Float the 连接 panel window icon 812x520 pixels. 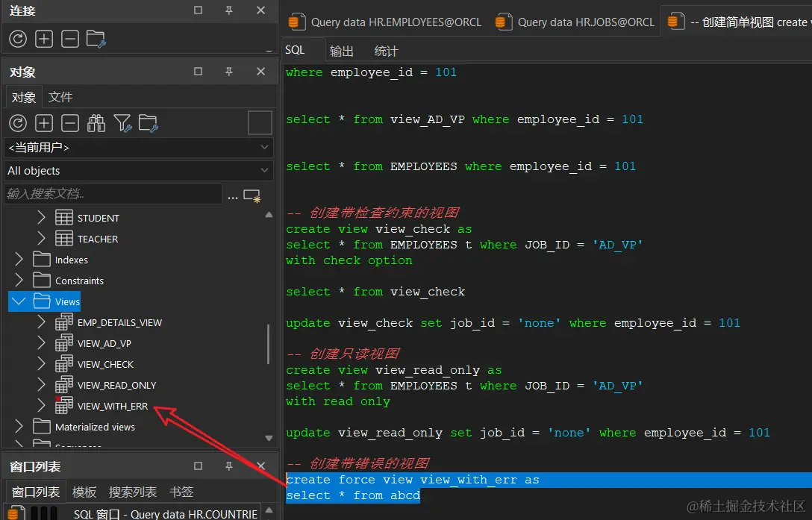(198, 10)
